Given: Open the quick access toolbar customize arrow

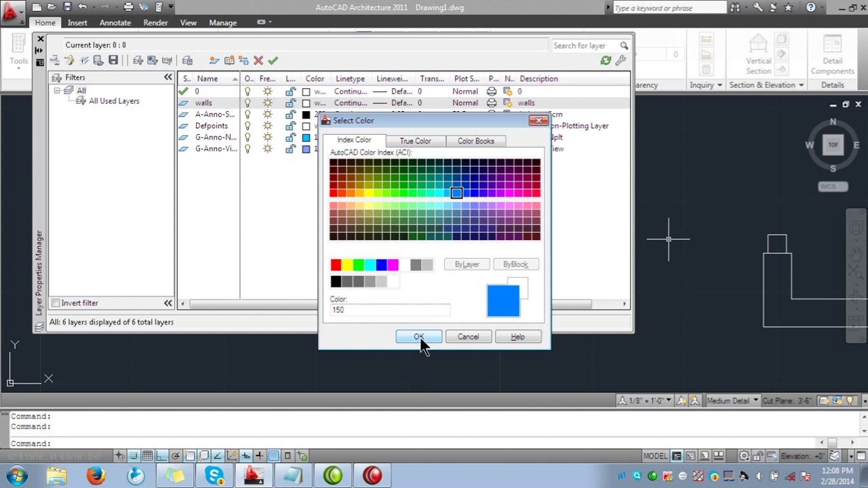Looking at the screenshot, I should click(x=170, y=7).
